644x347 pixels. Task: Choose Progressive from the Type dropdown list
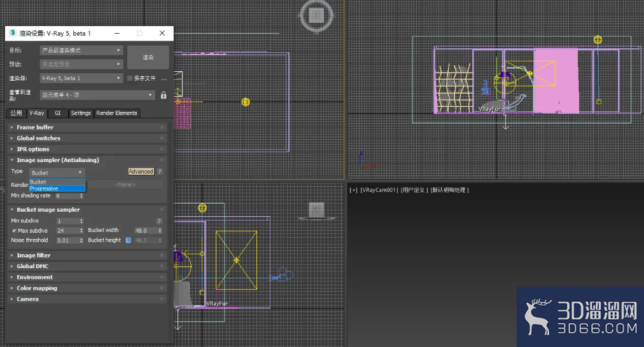(x=57, y=189)
